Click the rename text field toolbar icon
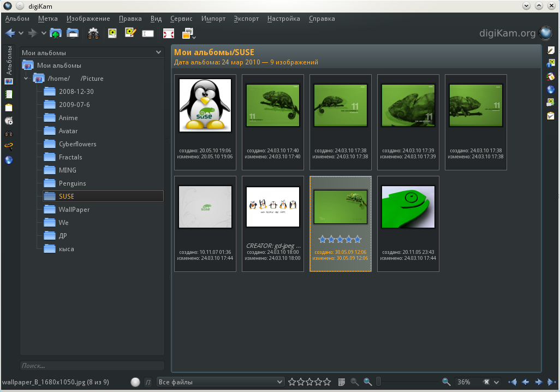Viewport: 560px width, 392px height. tap(148, 34)
